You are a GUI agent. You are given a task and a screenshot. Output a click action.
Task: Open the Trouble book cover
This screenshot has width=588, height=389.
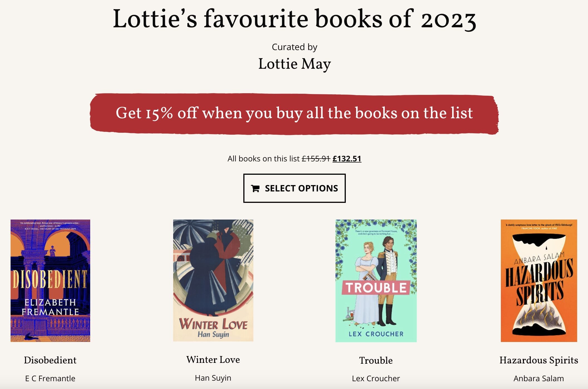pyautogui.click(x=376, y=281)
